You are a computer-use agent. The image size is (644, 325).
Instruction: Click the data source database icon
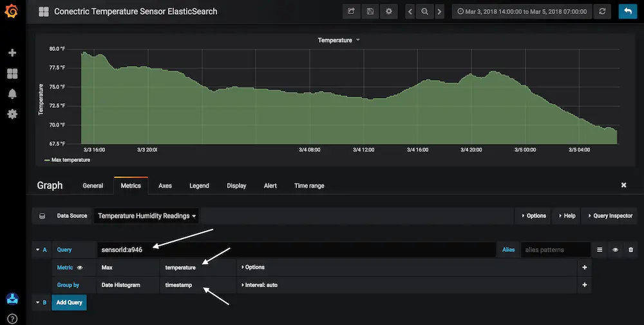pos(42,216)
